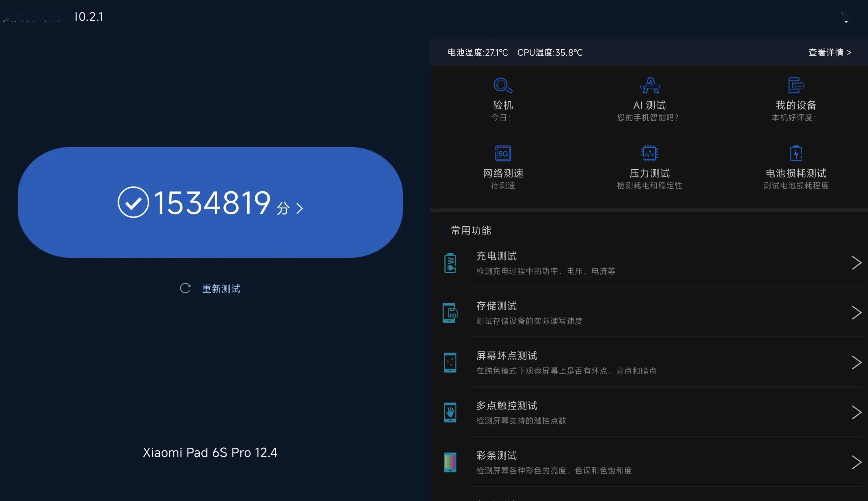Screen dimensions: 868x501
Task: Click 检测耗电和稳定性 subtitle
Action: click(650, 186)
